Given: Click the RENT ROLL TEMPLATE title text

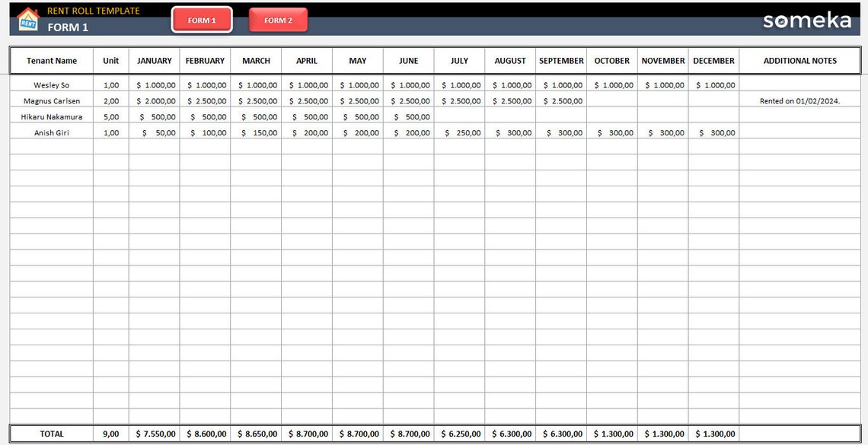Looking at the screenshot, I should (92, 10).
